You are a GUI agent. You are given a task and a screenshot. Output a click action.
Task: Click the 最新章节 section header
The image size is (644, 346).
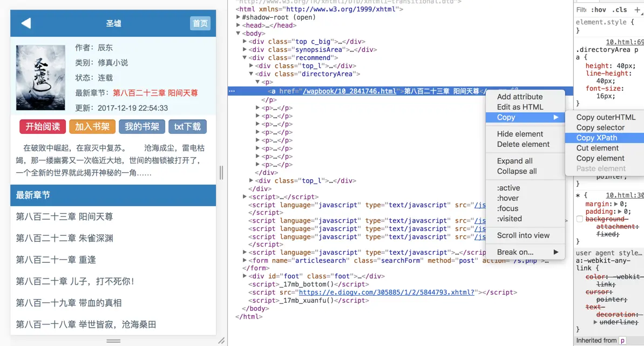(x=113, y=195)
